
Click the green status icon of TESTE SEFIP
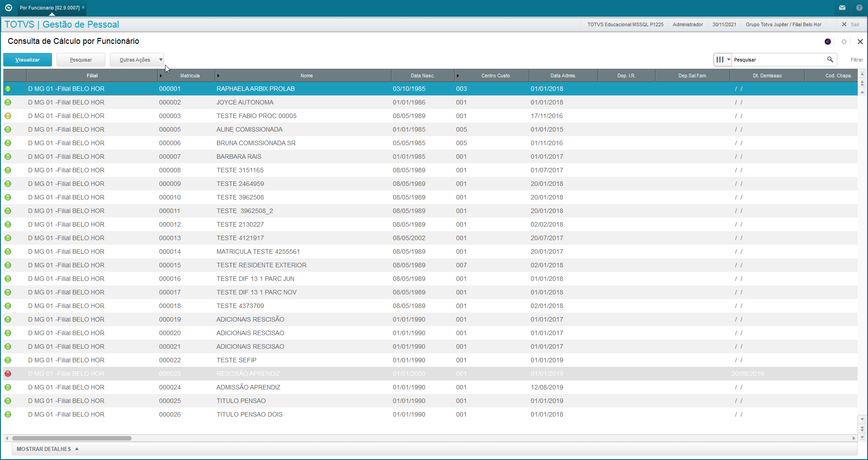[x=8, y=360]
